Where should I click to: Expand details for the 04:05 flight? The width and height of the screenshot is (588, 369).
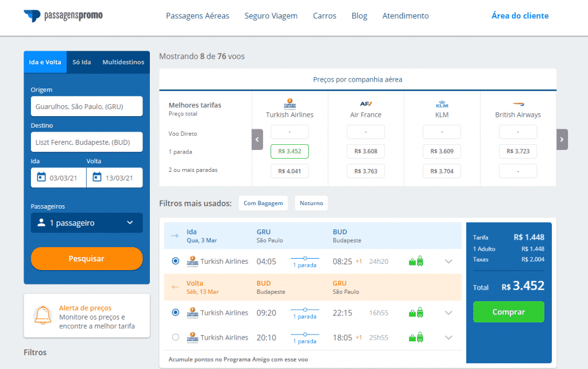point(448,261)
